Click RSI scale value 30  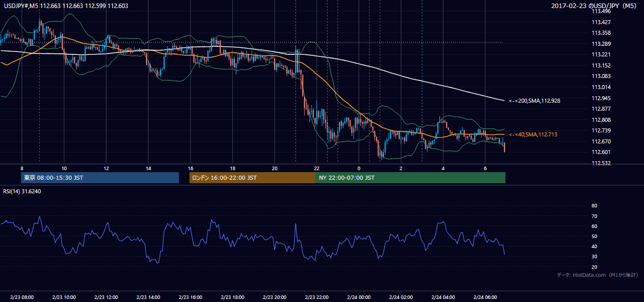[x=595, y=257]
